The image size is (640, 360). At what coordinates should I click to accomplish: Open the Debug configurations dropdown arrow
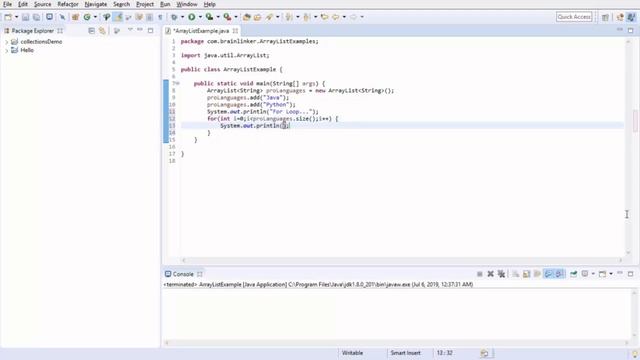(x=182, y=17)
